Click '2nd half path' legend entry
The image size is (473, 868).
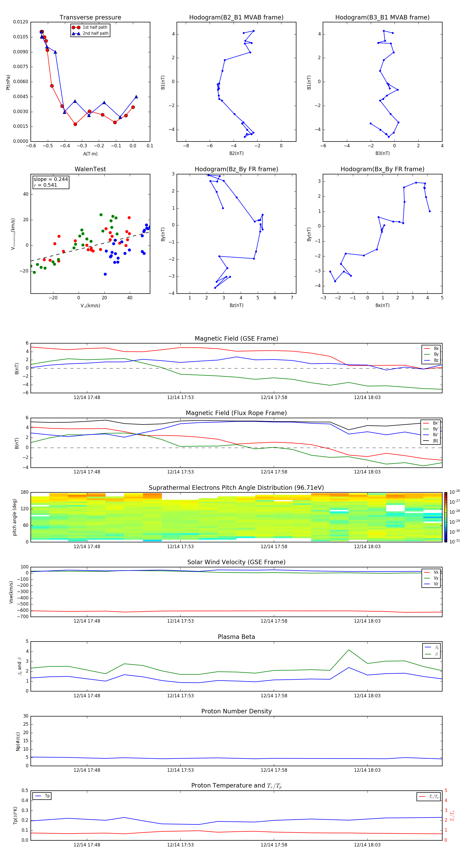pos(90,33)
